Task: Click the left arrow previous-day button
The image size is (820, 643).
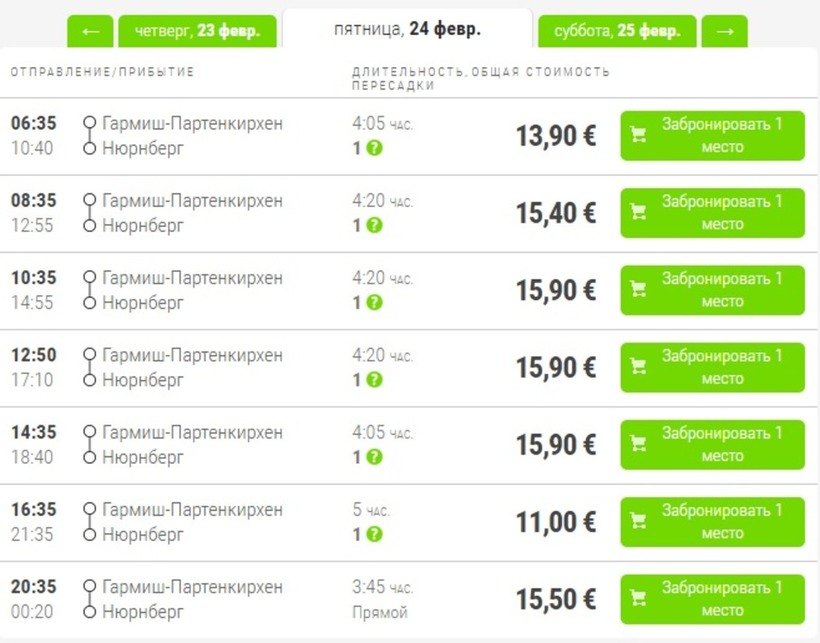Action: (x=90, y=31)
